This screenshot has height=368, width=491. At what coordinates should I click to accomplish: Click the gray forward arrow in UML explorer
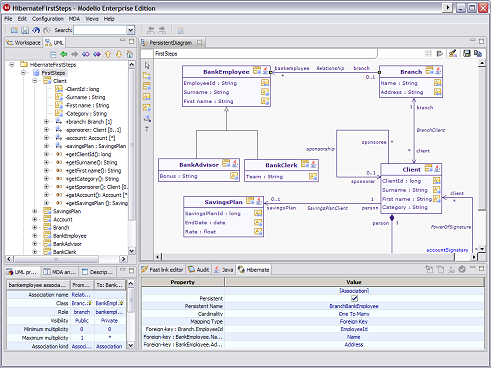75,54
